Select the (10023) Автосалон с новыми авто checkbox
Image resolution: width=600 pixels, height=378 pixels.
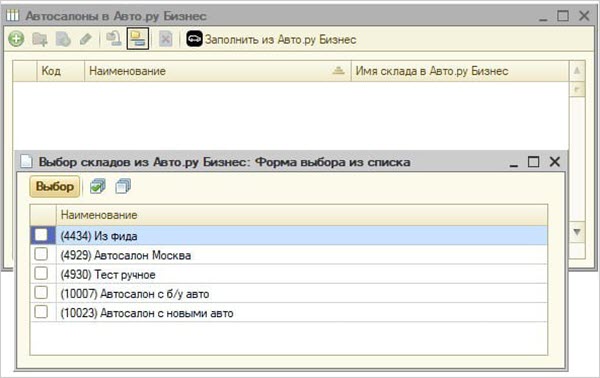pos(41,312)
